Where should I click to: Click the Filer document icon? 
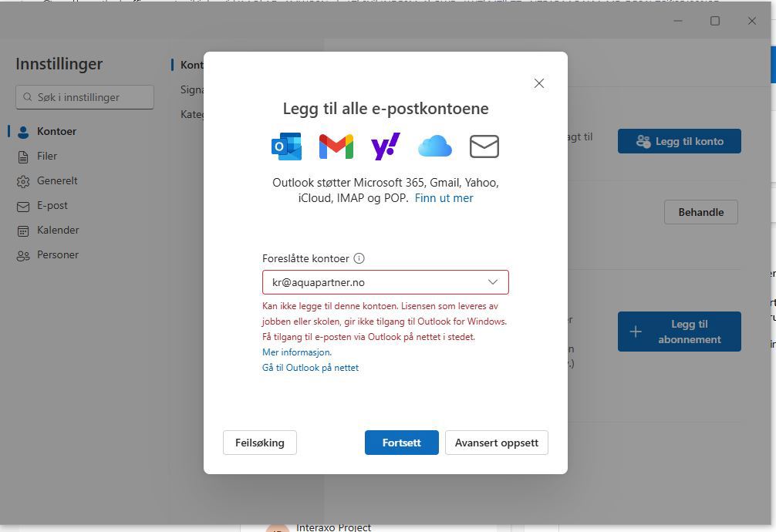(23, 157)
